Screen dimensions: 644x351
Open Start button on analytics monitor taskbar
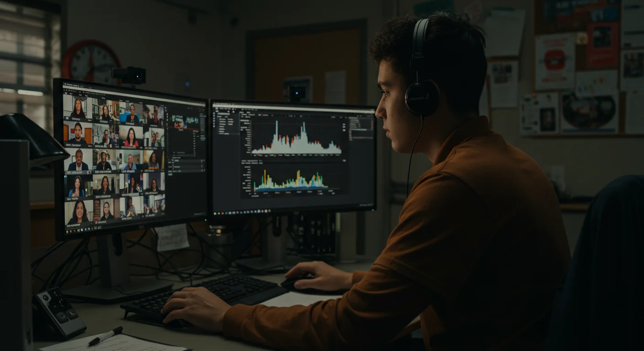coord(215,213)
